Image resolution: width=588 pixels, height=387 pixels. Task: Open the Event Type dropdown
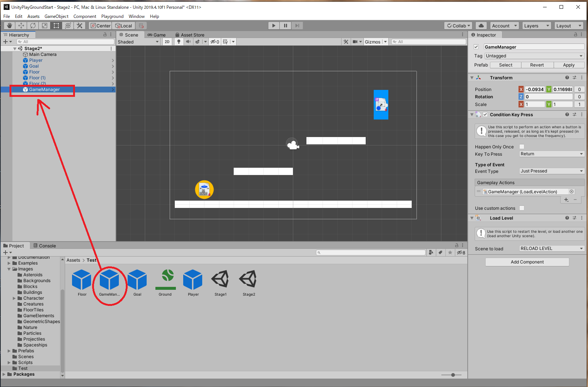(552, 171)
